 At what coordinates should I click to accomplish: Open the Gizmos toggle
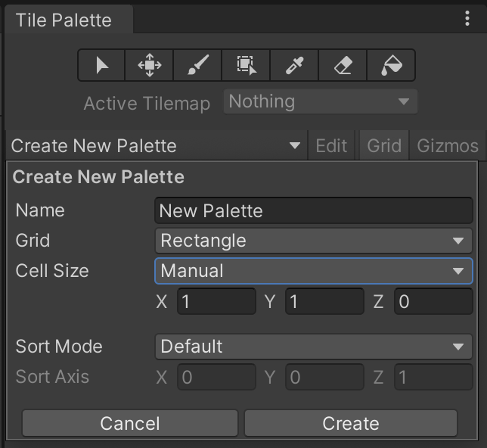pos(448,145)
